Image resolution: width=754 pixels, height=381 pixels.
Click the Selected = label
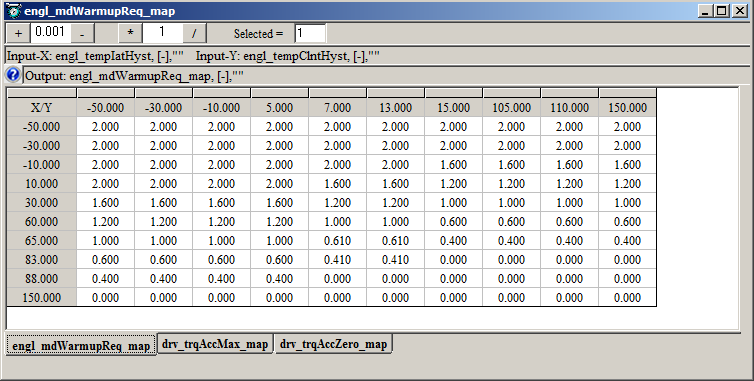(258, 34)
